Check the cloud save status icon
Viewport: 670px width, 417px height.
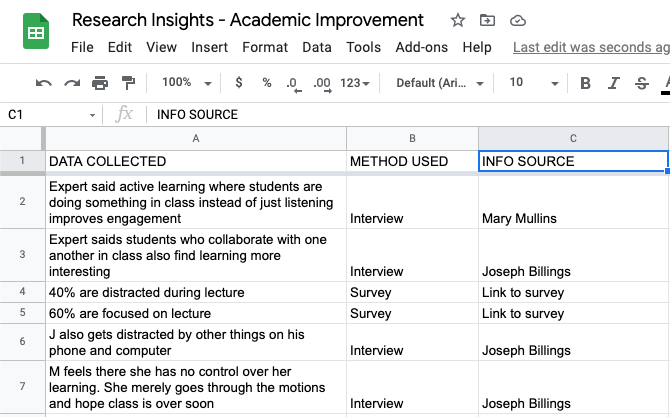[517, 21]
